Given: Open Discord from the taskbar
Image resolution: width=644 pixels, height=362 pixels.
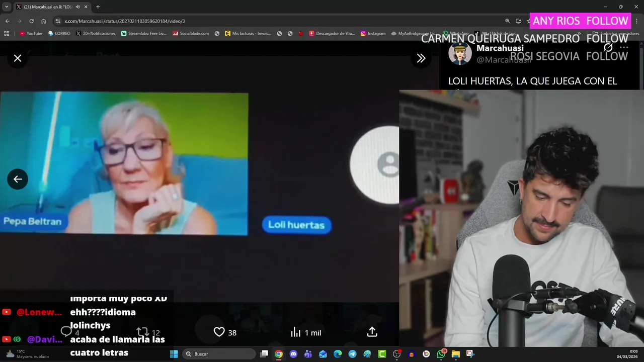Looking at the screenshot, I should [x=293, y=354].
